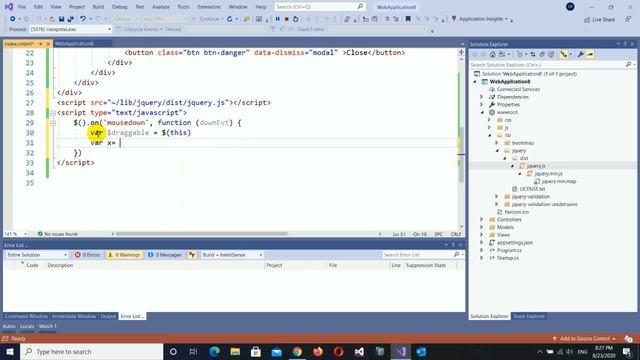Collapse the script block on line 28

pos(53,113)
